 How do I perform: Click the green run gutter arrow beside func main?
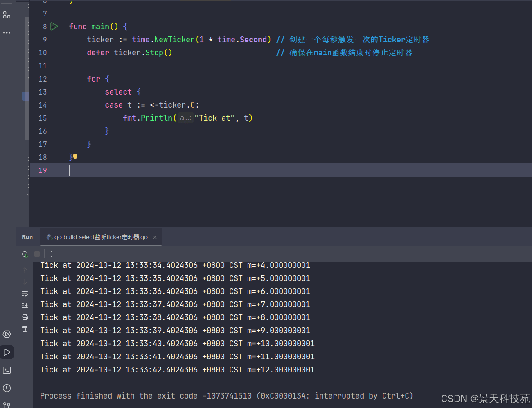coord(54,27)
